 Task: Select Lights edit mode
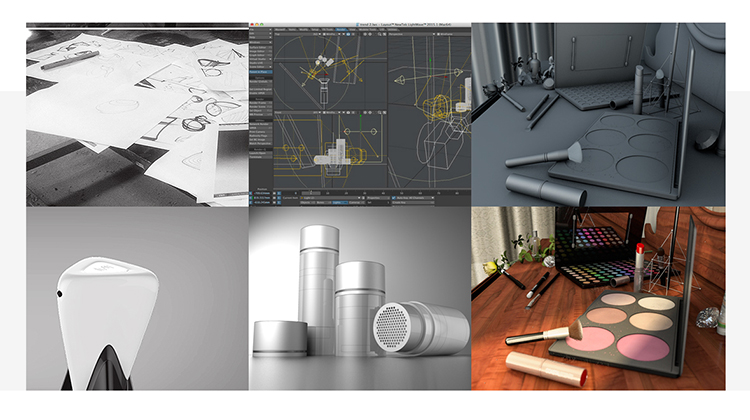tap(340, 202)
